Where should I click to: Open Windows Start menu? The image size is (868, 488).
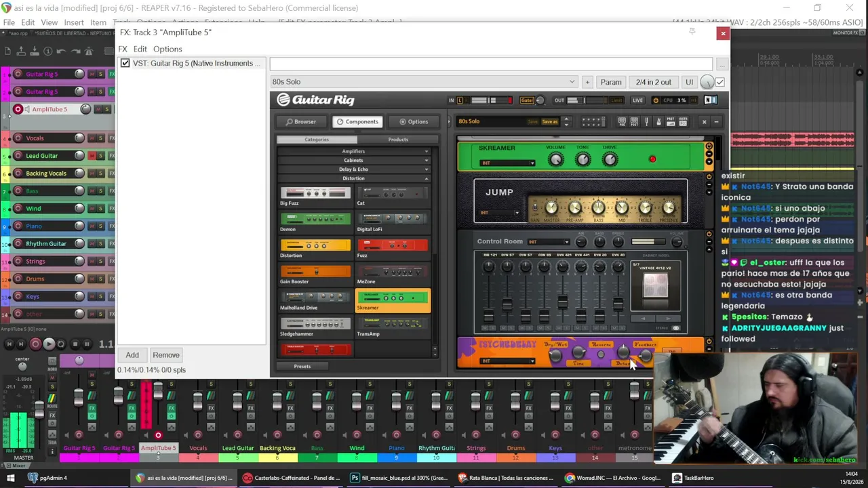coord(10,478)
